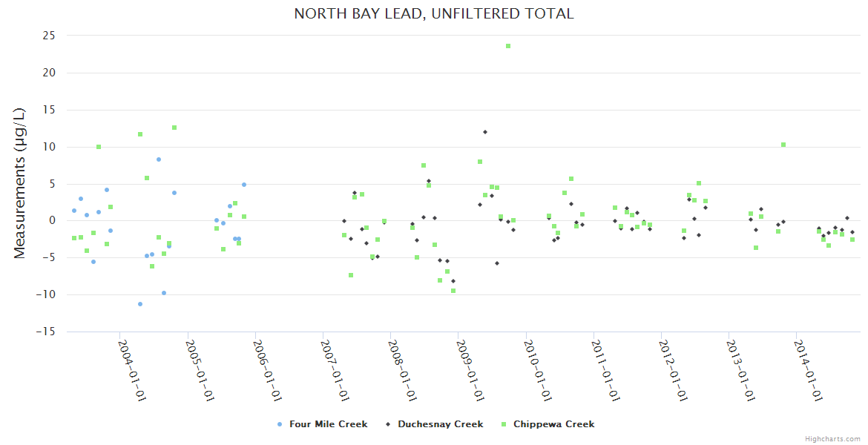This screenshot has width=868, height=445.
Task: Click the chart title North Bay Lead
Action: pos(433,13)
